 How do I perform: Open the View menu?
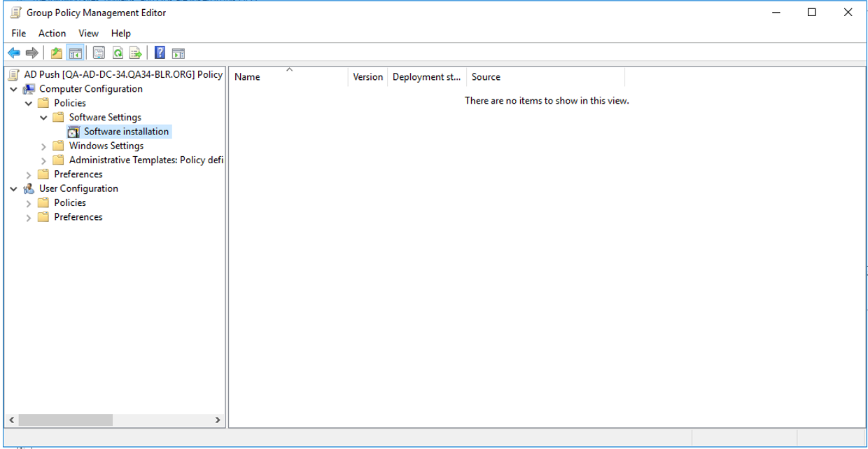pos(88,33)
